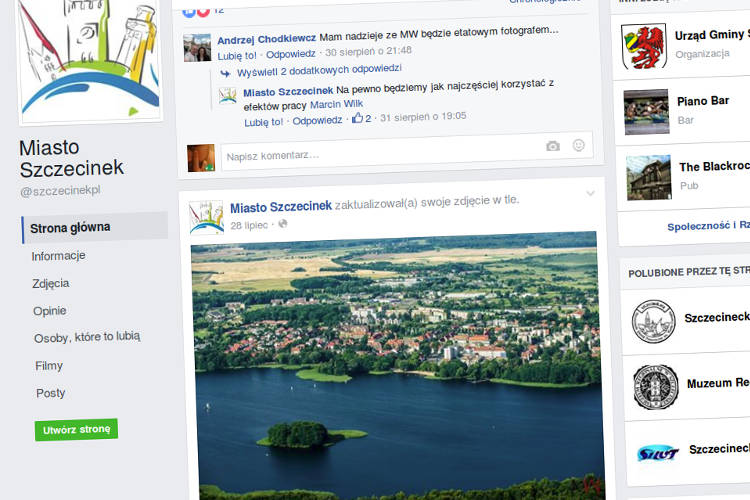Click the camera icon in comment box

tap(553, 146)
